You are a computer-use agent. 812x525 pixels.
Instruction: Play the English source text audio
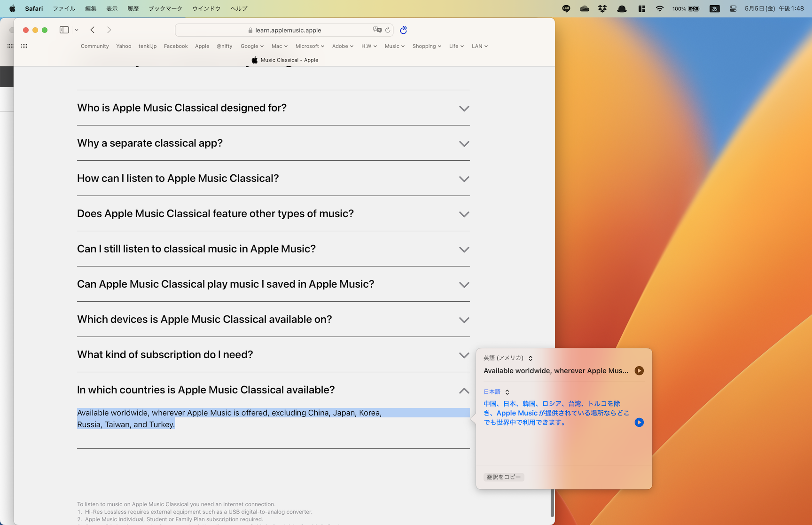pos(639,371)
